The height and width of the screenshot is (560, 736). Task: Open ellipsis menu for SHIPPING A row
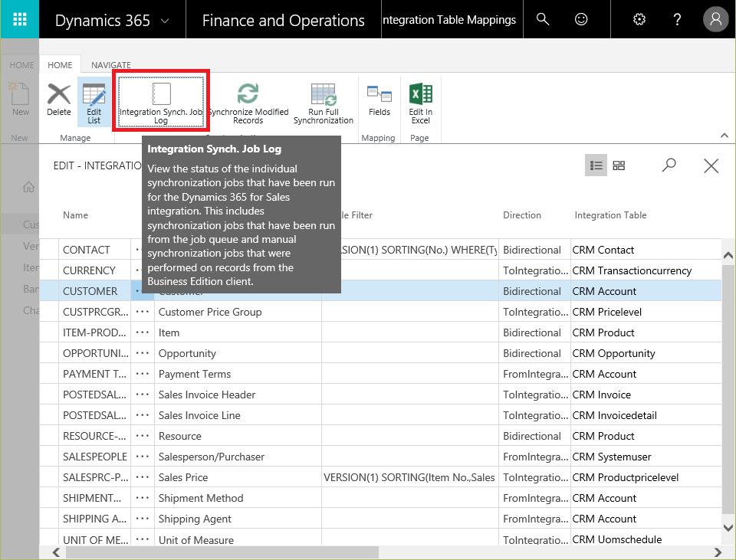coord(143,519)
